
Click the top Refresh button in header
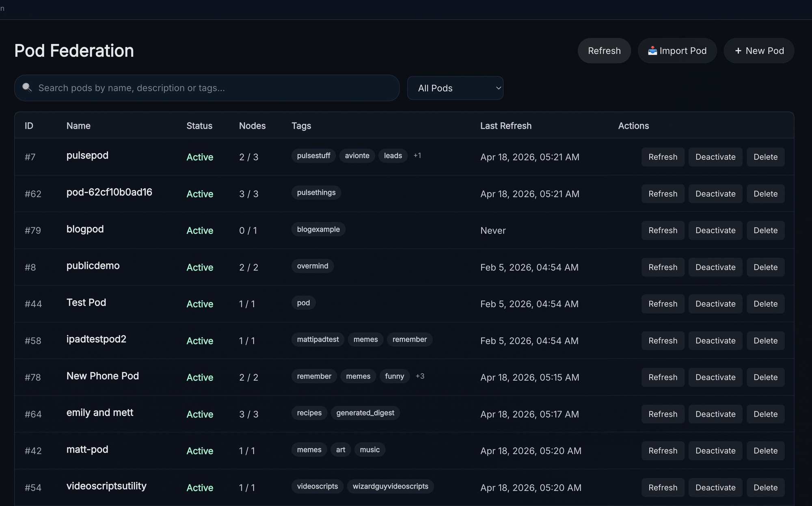tap(604, 51)
